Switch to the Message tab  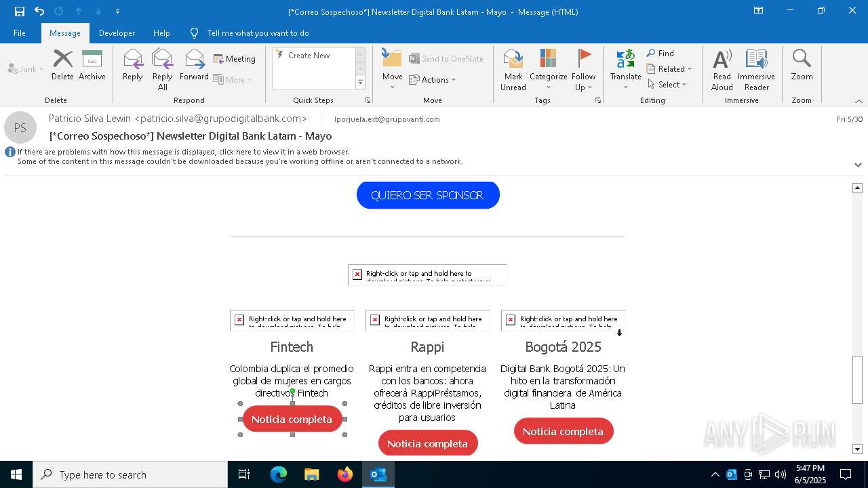tap(65, 33)
